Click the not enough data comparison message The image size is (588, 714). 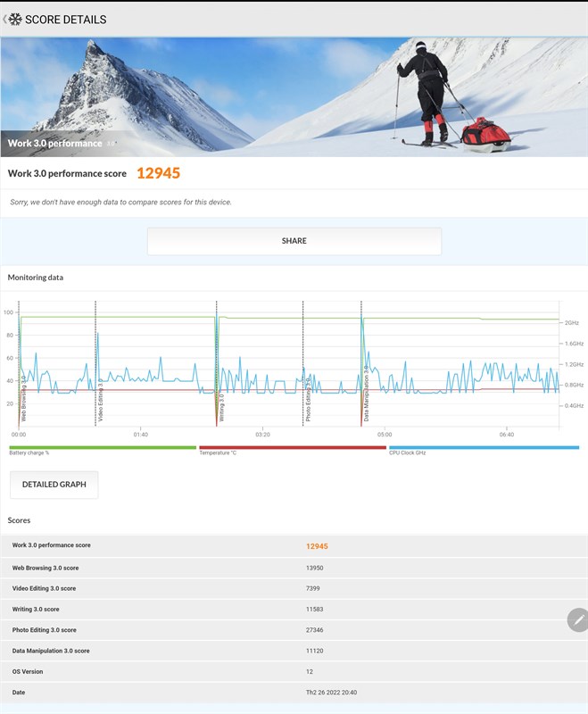120,203
